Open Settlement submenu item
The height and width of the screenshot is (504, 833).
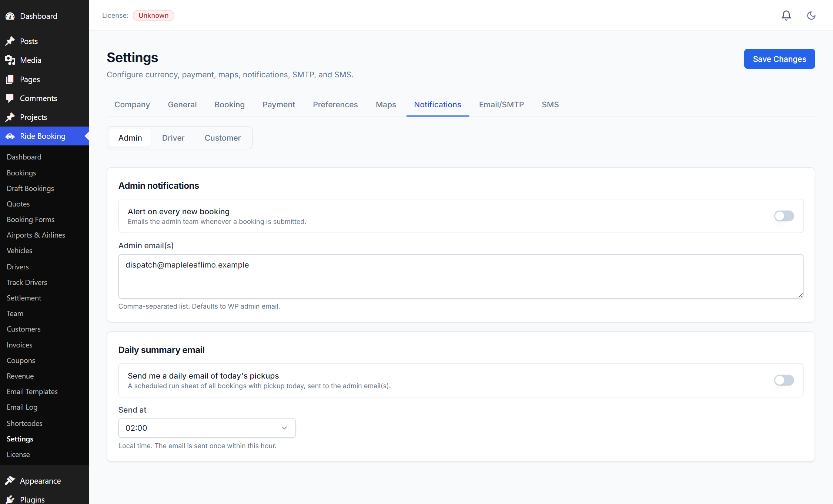point(24,298)
